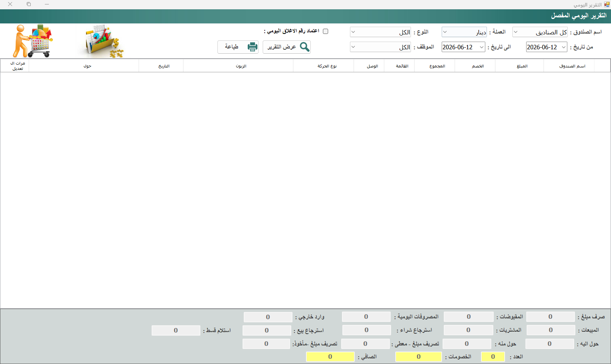Open the النوع type dropdown
Screen dimensions: 611x364
(x=380, y=32)
